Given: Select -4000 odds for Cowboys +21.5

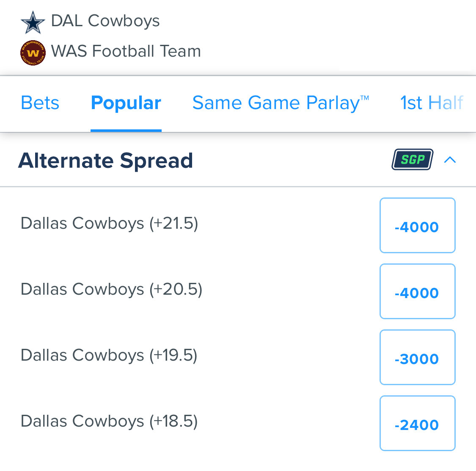Looking at the screenshot, I should [417, 225].
